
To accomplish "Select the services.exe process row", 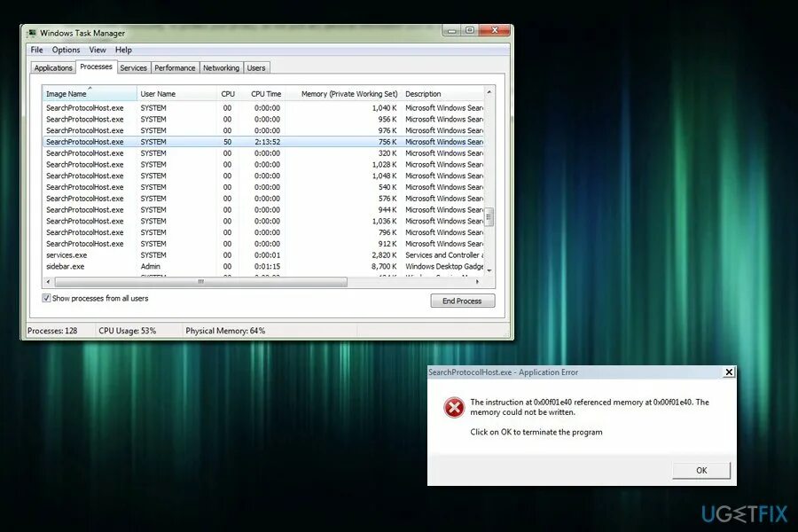I will click(x=263, y=255).
